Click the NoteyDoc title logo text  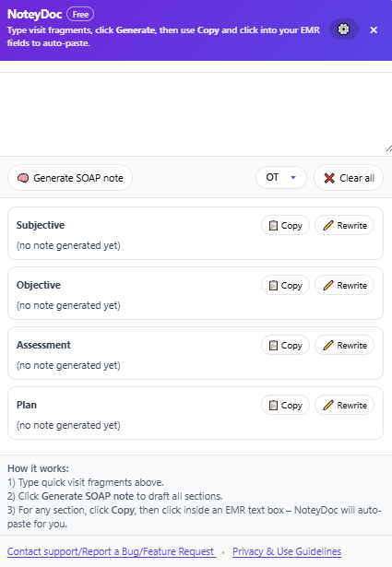[35, 14]
